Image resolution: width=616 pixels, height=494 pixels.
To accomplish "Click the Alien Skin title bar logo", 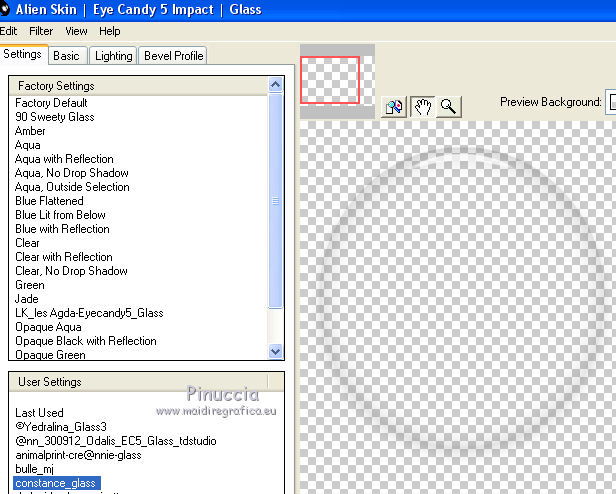I will 5,10.
